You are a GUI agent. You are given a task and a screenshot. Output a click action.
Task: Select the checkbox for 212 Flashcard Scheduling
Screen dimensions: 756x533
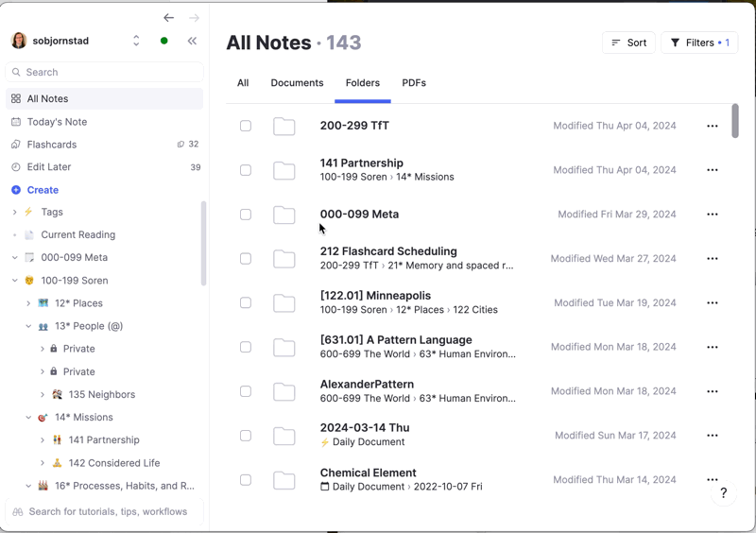coord(246,259)
